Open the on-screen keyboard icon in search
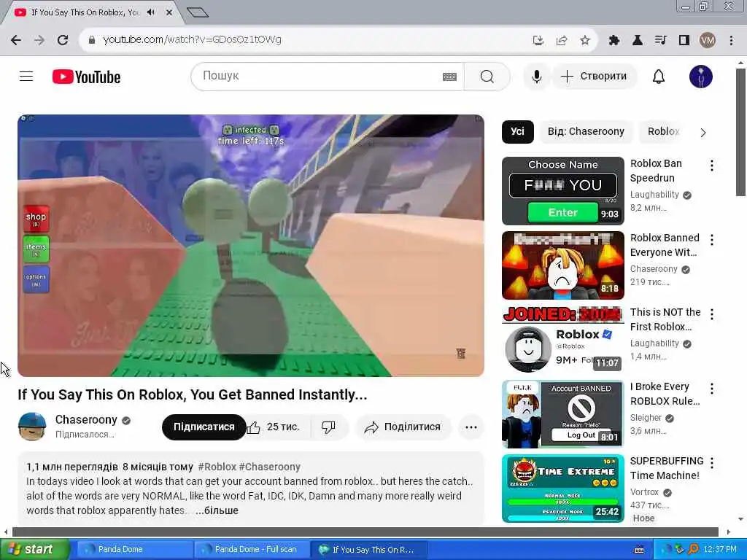Viewport: 747px width, 560px height. tap(449, 77)
